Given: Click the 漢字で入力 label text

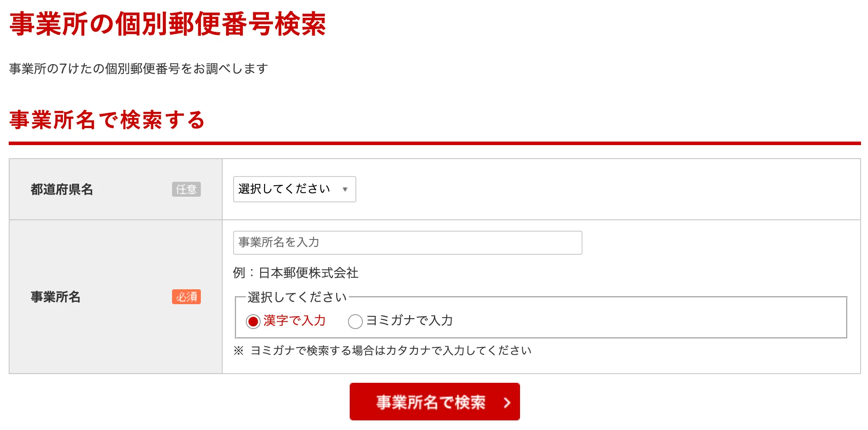Looking at the screenshot, I should tap(295, 320).
